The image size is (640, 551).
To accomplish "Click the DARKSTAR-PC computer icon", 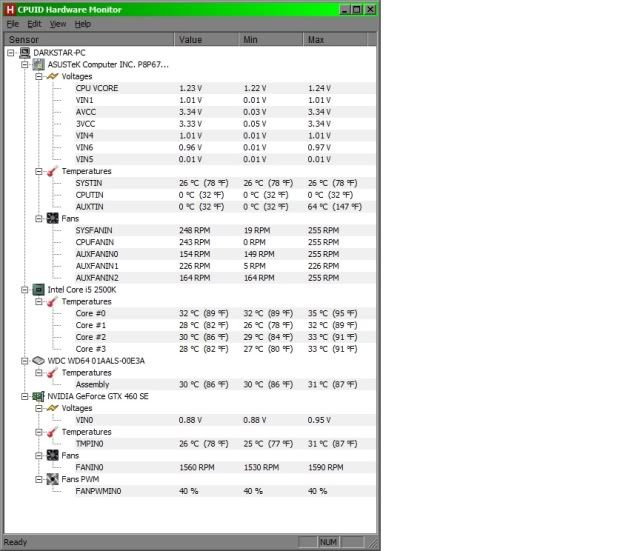I will pyautogui.click(x=25, y=52).
